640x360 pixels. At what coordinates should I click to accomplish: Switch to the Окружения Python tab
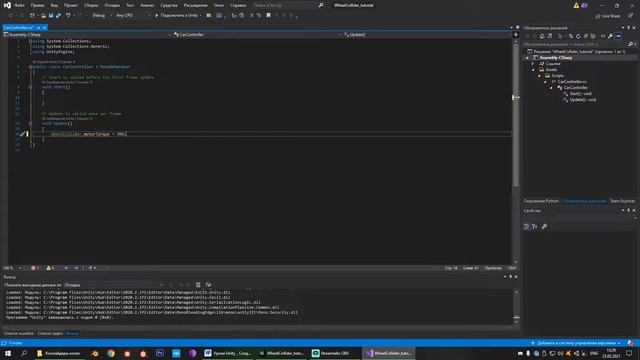pos(541,201)
